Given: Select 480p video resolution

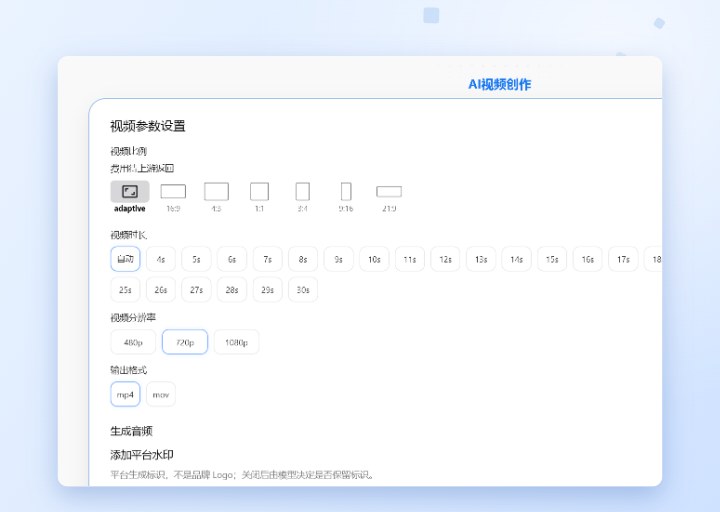Looking at the screenshot, I should click(x=133, y=342).
